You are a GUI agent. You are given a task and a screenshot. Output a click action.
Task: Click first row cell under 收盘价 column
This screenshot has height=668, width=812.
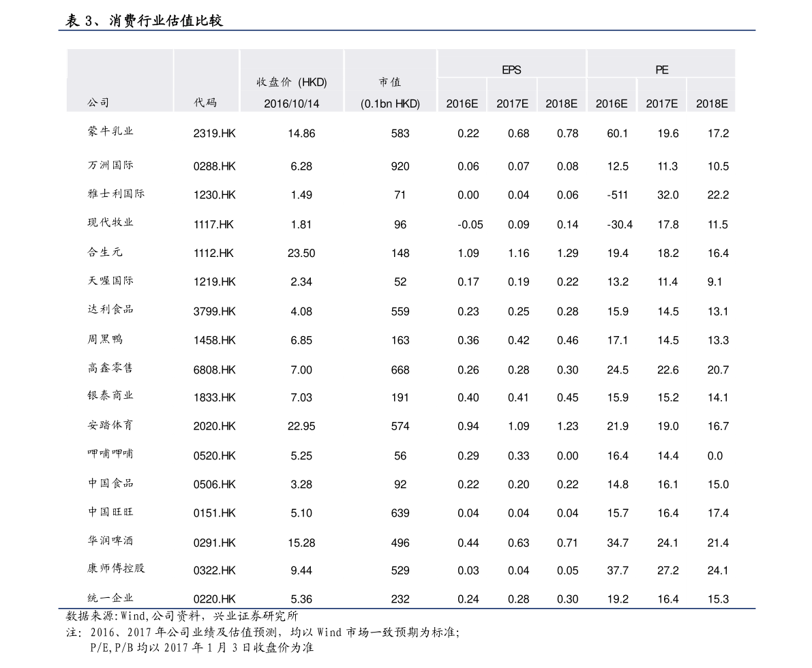[x=291, y=127]
